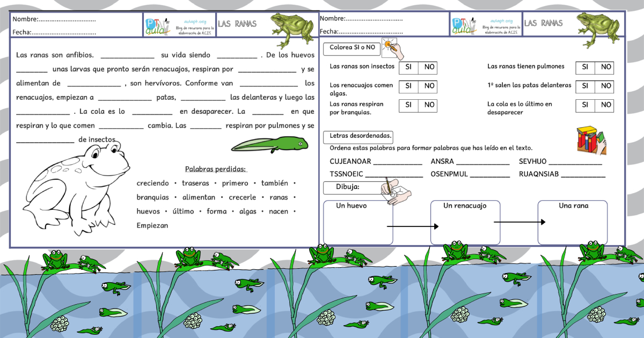Click inside the 'Una rana' drawing box

(x=573, y=223)
